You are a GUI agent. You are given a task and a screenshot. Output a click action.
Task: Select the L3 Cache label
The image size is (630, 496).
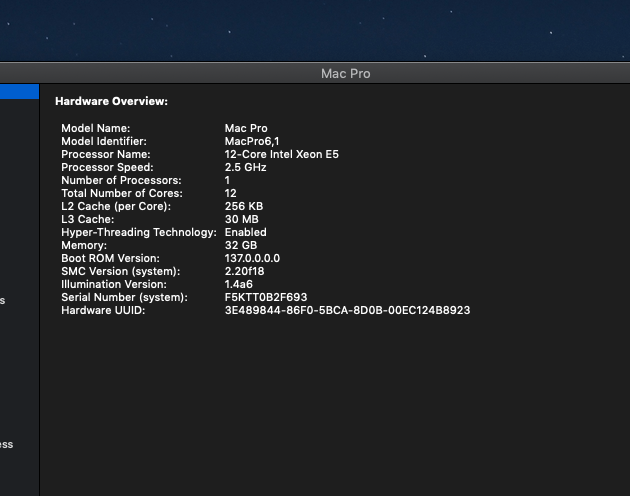click(x=88, y=219)
